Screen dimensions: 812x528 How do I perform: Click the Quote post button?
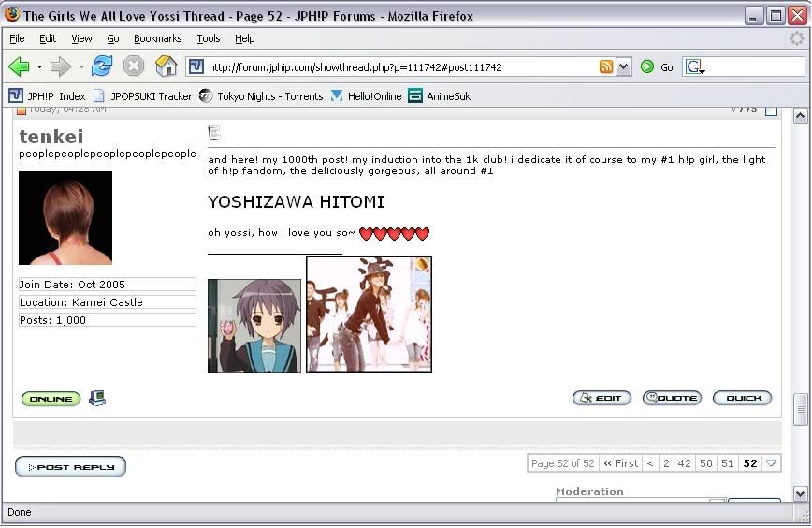673,398
